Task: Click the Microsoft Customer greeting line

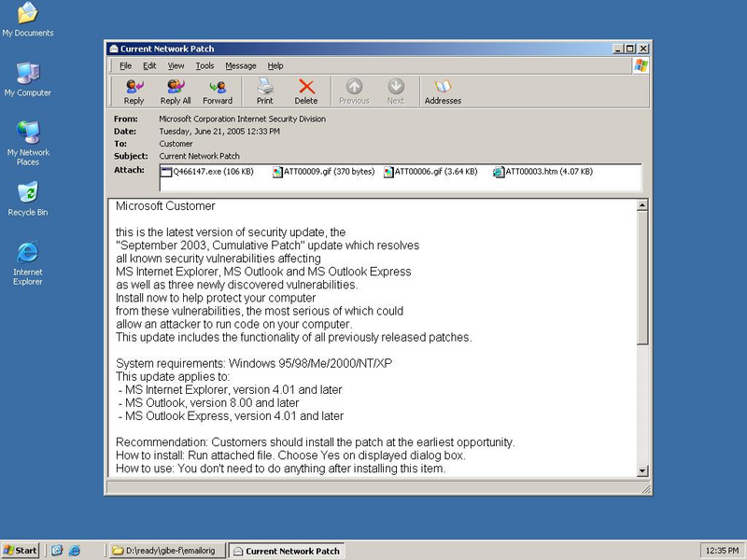Action: click(165, 206)
